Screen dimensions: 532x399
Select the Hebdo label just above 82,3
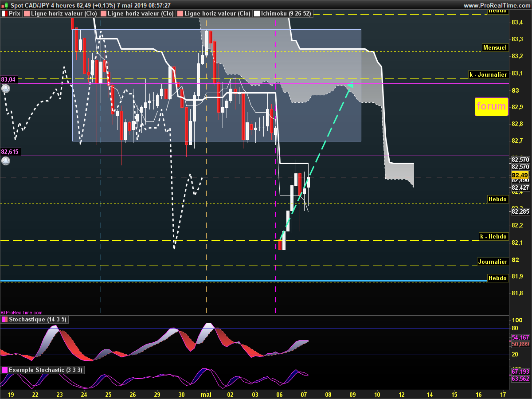coord(497,199)
